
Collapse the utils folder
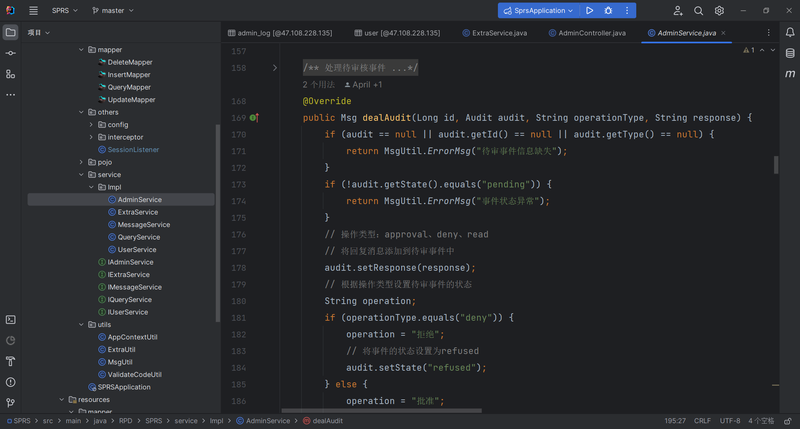pyautogui.click(x=81, y=324)
